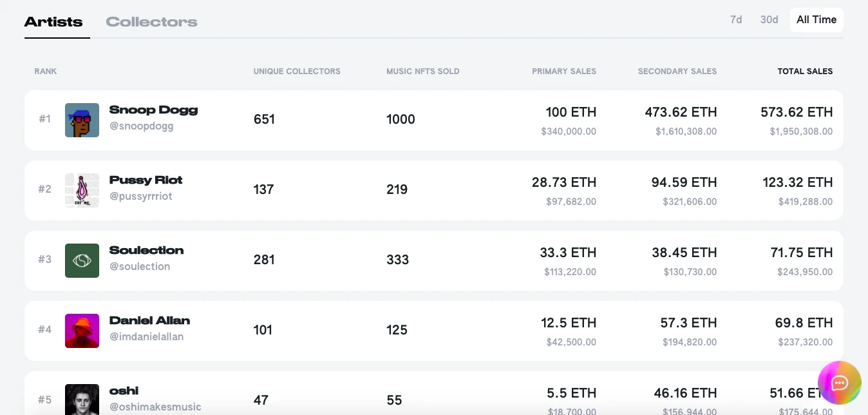This screenshot has width=868, height=415.
Task: Click the Rank column header
Action: click(46, 72)
